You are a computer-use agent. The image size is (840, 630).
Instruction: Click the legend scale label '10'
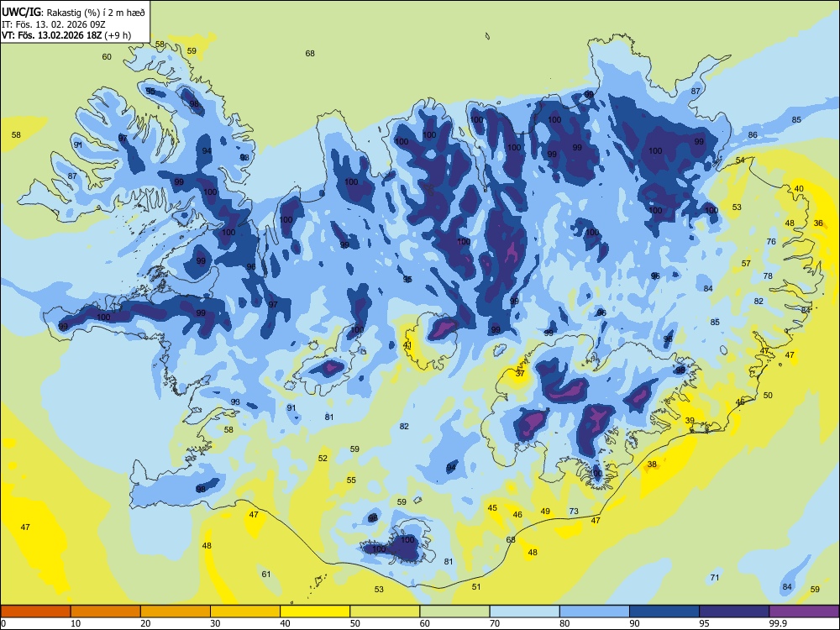tap(76, 623)
